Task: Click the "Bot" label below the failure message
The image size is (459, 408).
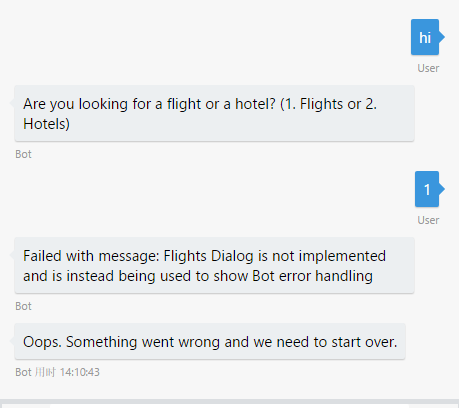Action: pos(23,306)
